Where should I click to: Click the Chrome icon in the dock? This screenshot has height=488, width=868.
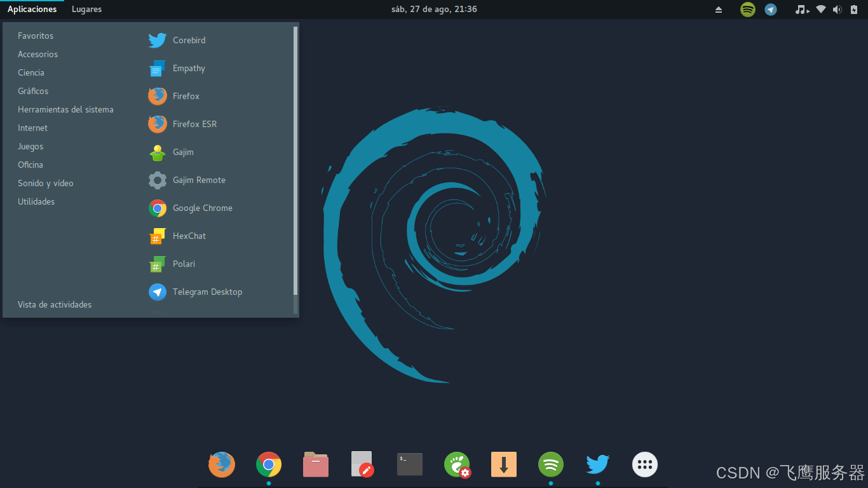[269, 464]
